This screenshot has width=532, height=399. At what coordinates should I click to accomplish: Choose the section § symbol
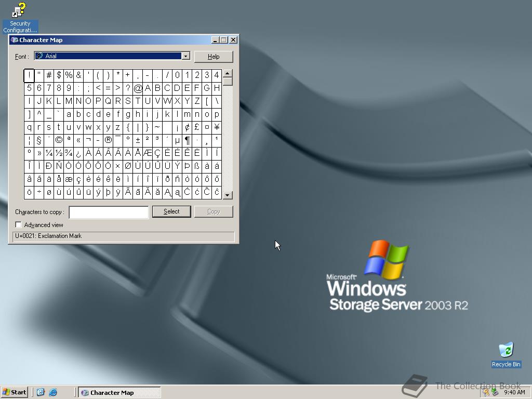[39, 140]
